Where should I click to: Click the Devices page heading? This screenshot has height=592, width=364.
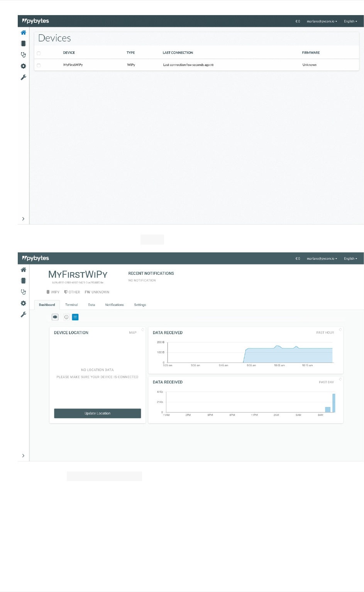[x=54, y=38]
